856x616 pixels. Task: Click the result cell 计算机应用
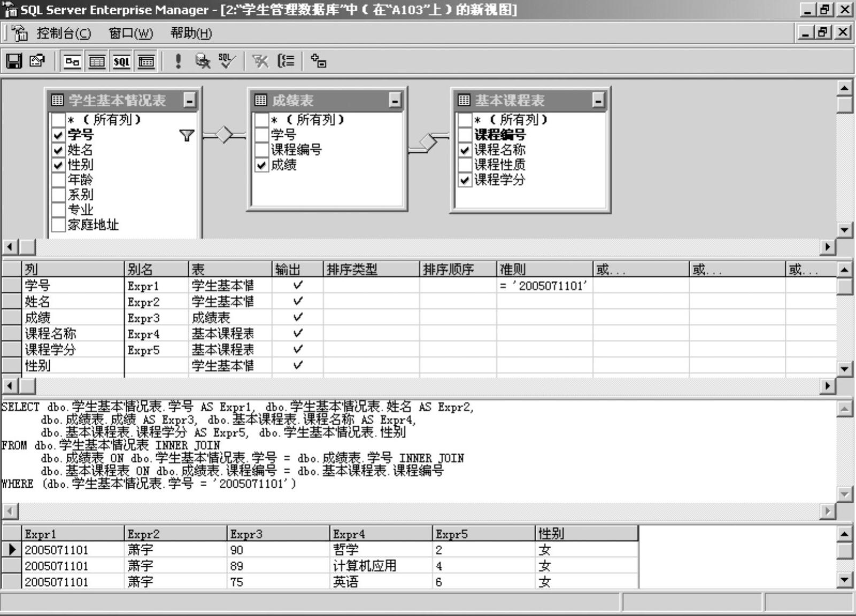coord(381,565)
